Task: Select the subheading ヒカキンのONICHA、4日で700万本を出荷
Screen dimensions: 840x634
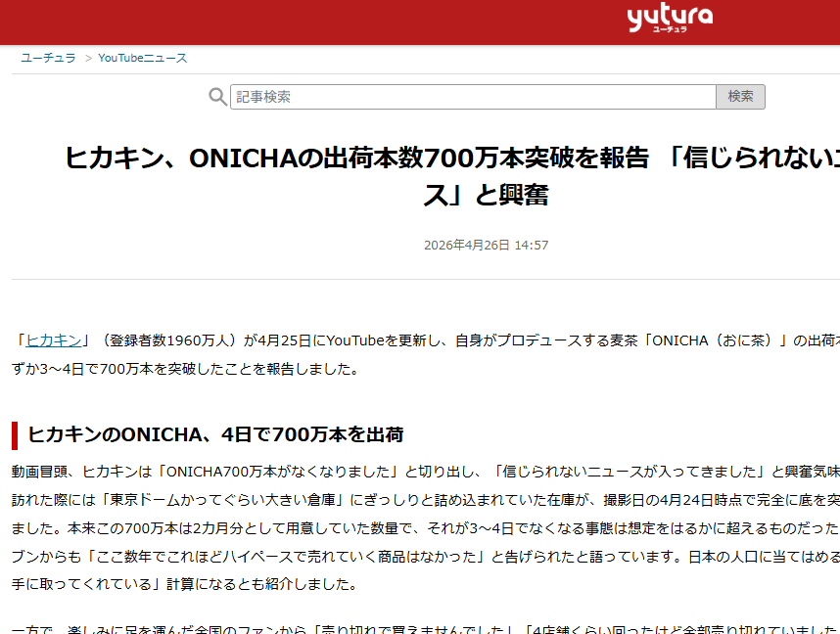Action: (215, 434)
